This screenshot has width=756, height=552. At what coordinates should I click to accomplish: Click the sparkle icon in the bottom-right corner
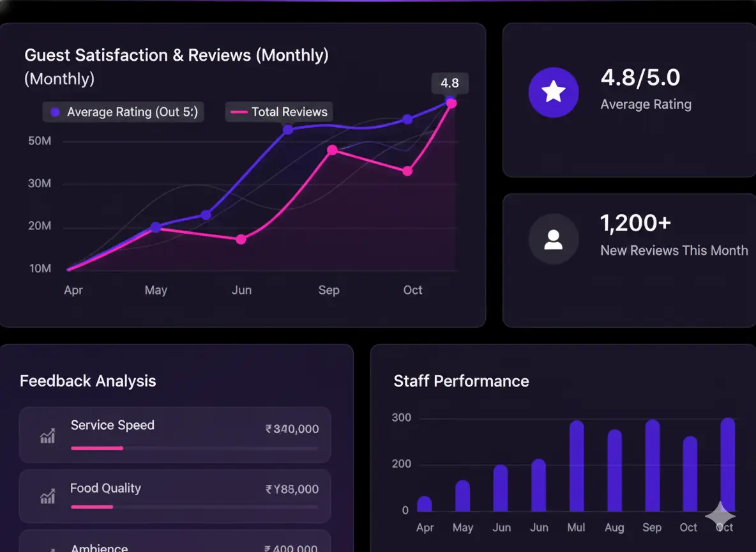tap(720, 515)
